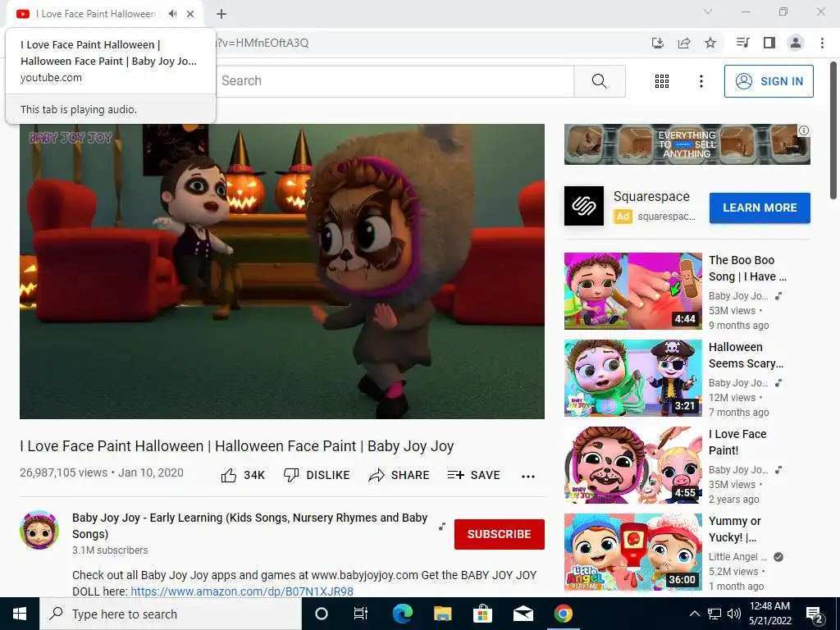This screenshot has width=840, height=630.
Task: Click the video player to pause
Action: pos(282,271)
